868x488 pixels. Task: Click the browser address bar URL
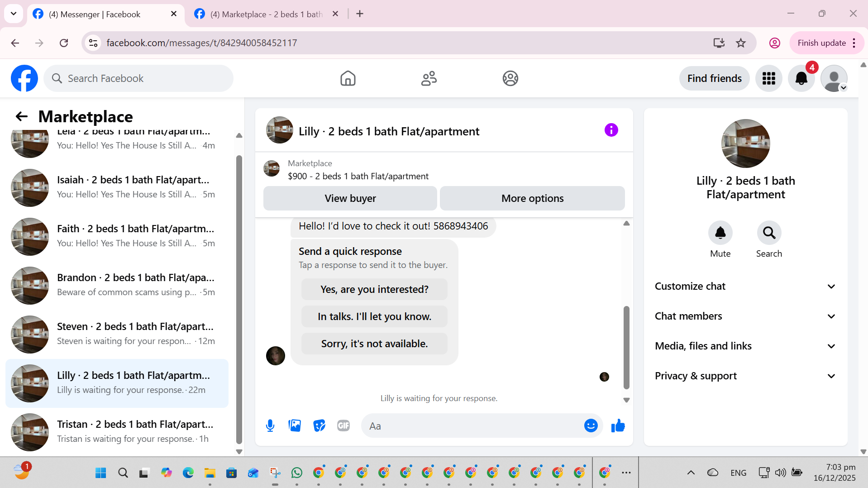pyautogui.click(x=202, y=43)
